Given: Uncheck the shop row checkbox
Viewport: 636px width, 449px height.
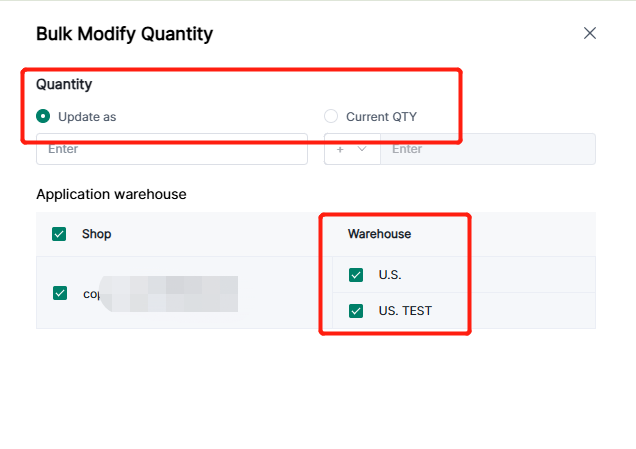Looking at the screenshot, I should click(60, 293).
